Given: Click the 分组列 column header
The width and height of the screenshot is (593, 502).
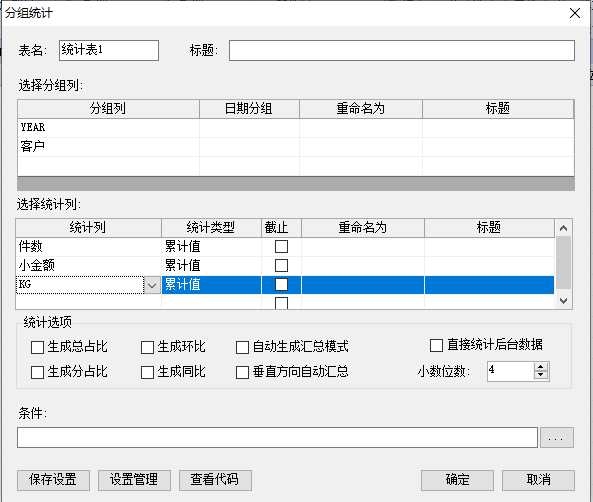Looking at the screenshot, I should pos(108,109).
